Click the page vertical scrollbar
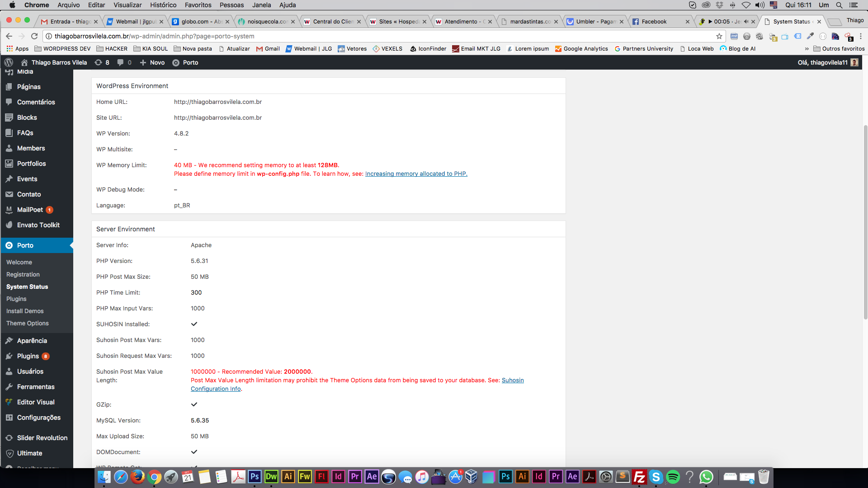 [865, 221]
